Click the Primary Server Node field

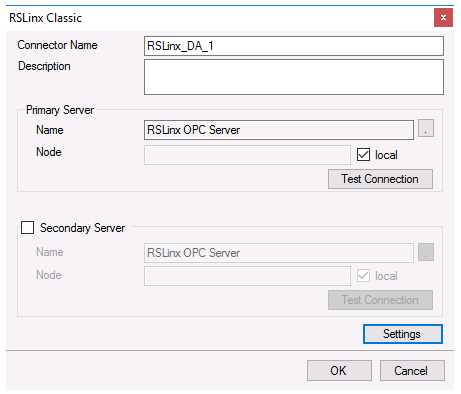point(247,155)
